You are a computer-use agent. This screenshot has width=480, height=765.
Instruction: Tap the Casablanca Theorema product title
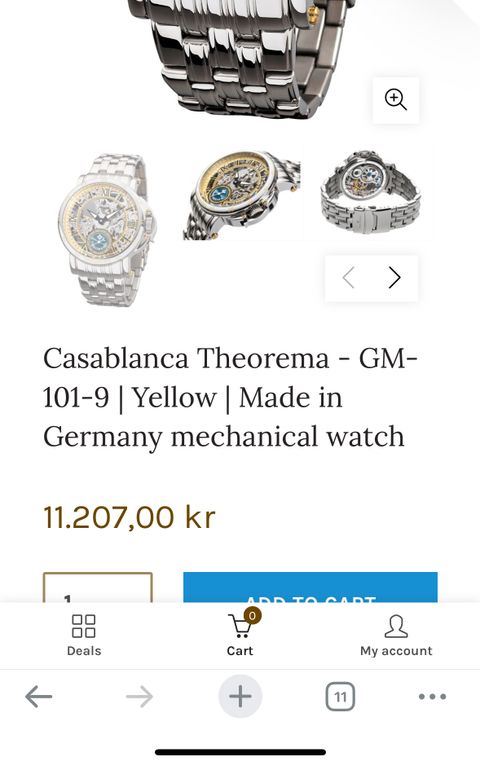[x=230, y=397]
